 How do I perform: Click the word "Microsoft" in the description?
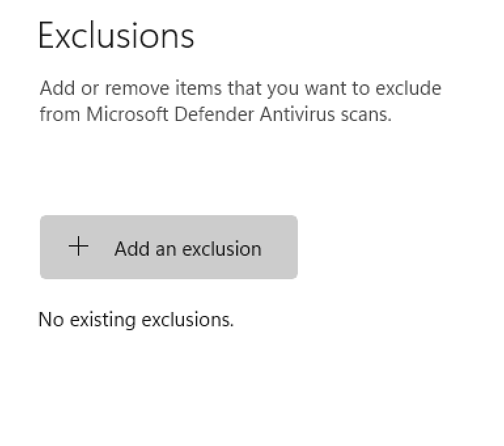point(124,114)
